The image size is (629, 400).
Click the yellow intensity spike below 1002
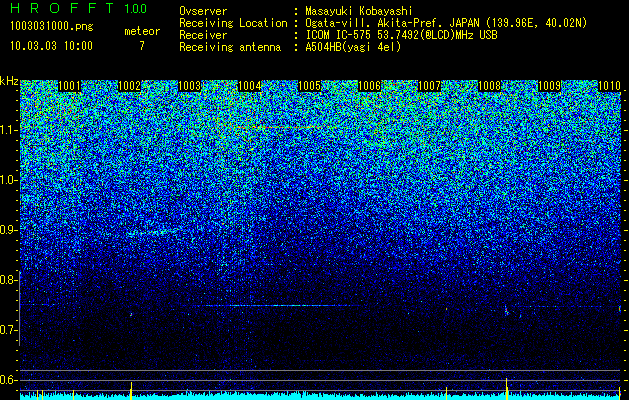coord(131,390)
